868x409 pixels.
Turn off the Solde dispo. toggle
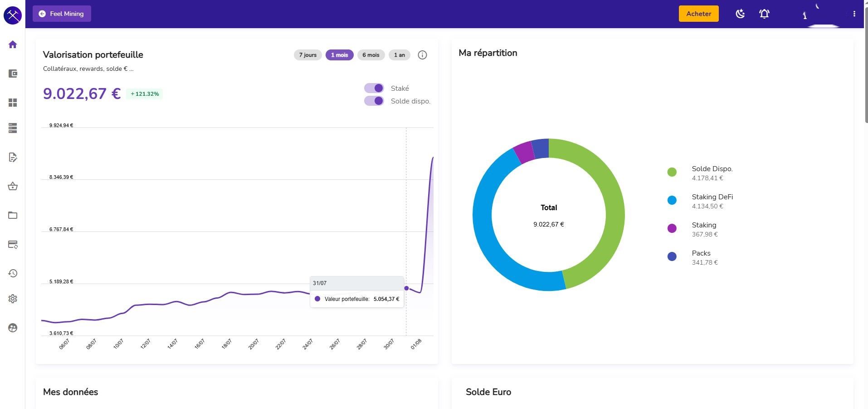[x=374, y=101]
